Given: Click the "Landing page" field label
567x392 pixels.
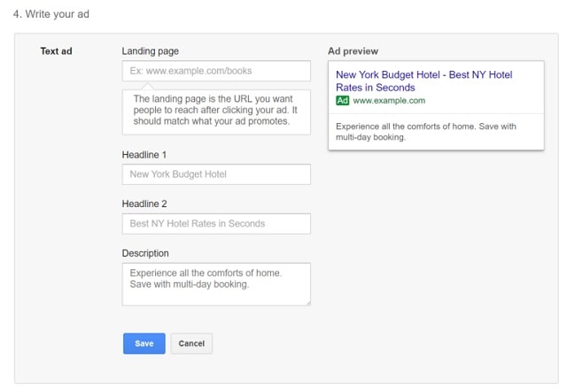Looking at the screenshot, I should 150,51.
